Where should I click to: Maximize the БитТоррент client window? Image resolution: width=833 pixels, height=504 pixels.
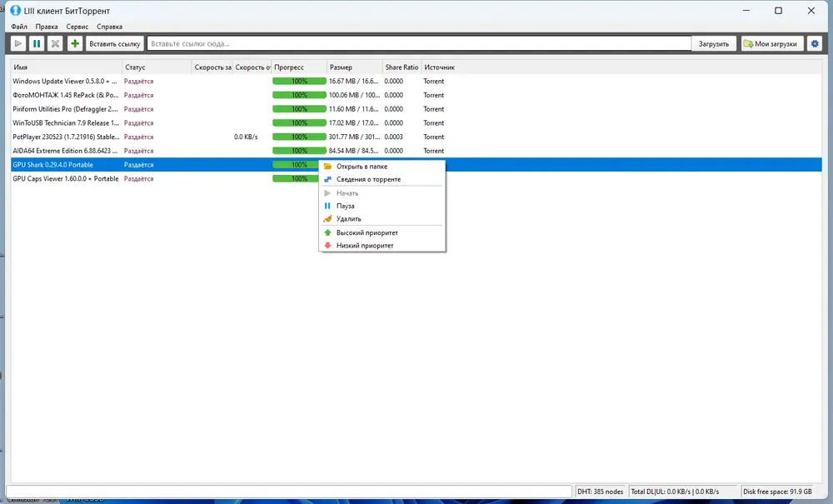tap(778, 11)
